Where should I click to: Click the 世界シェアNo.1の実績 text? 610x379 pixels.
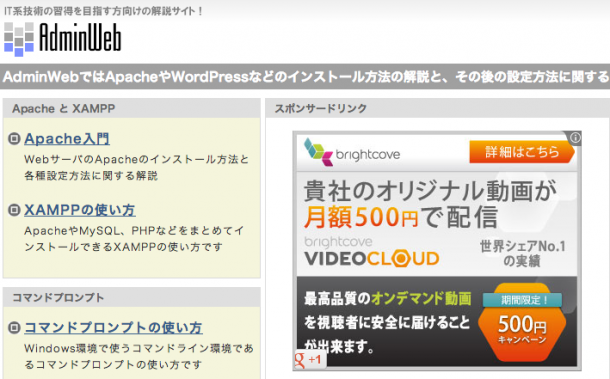pyautogui.click(x=522, y=253)
